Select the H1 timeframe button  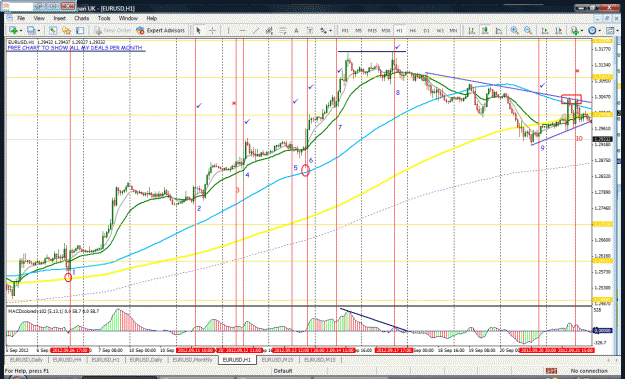pos(399,30)
